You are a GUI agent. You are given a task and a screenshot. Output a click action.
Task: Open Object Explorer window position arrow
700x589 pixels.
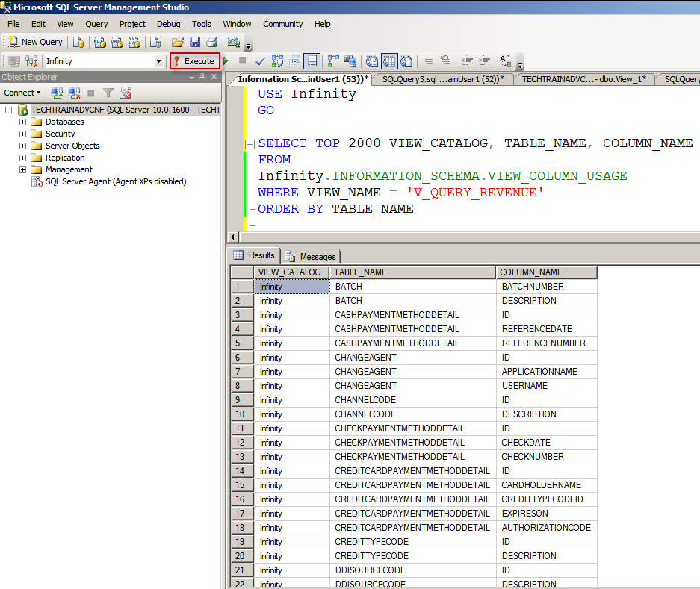[x=191, y=77]
